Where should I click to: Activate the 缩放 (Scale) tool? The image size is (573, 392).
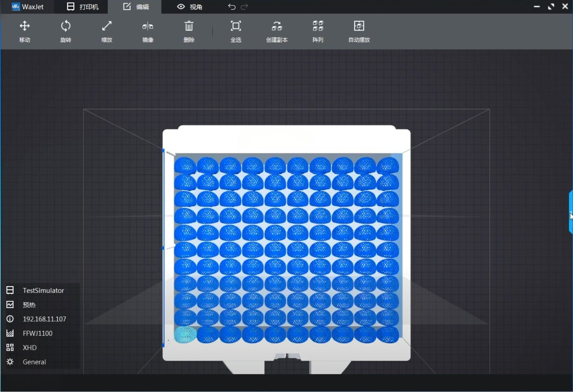[107, 31]
